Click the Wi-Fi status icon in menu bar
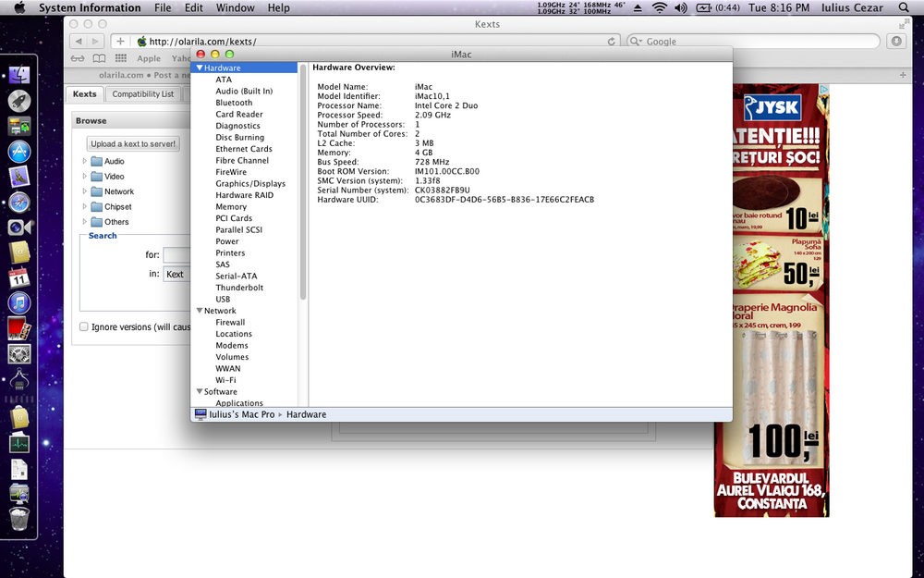This screenshot has width=924, height=578. [x=659, y=7]
